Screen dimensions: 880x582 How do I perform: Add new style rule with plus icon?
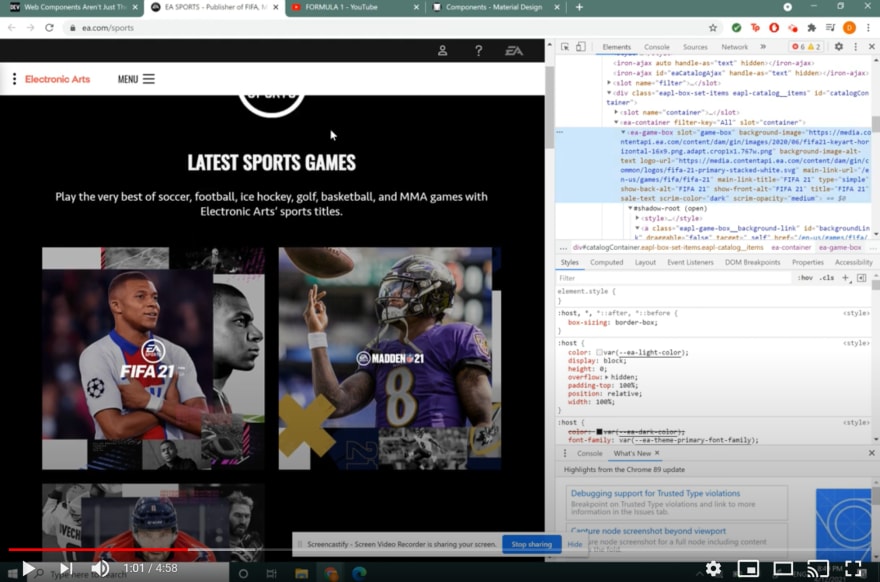coord(846,278)
